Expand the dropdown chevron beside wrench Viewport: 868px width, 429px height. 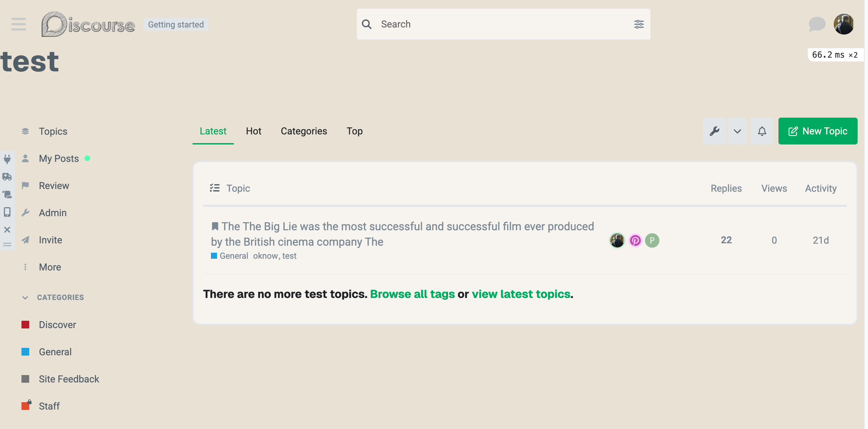pos(737,131)
